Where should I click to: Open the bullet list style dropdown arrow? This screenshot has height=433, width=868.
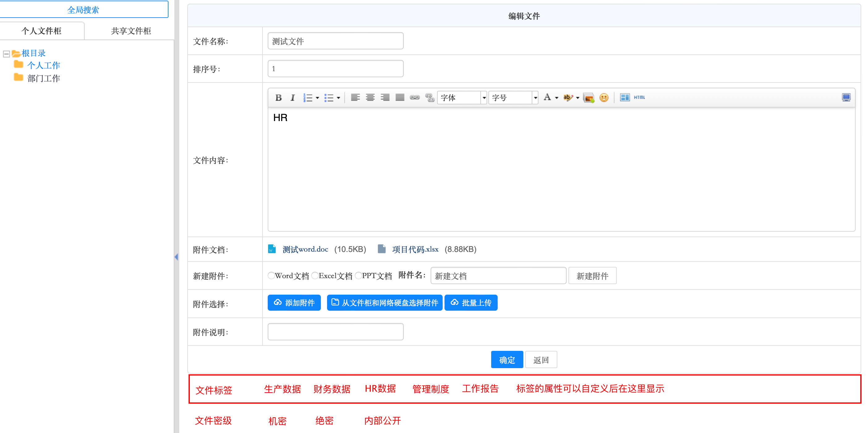[339, 98]
